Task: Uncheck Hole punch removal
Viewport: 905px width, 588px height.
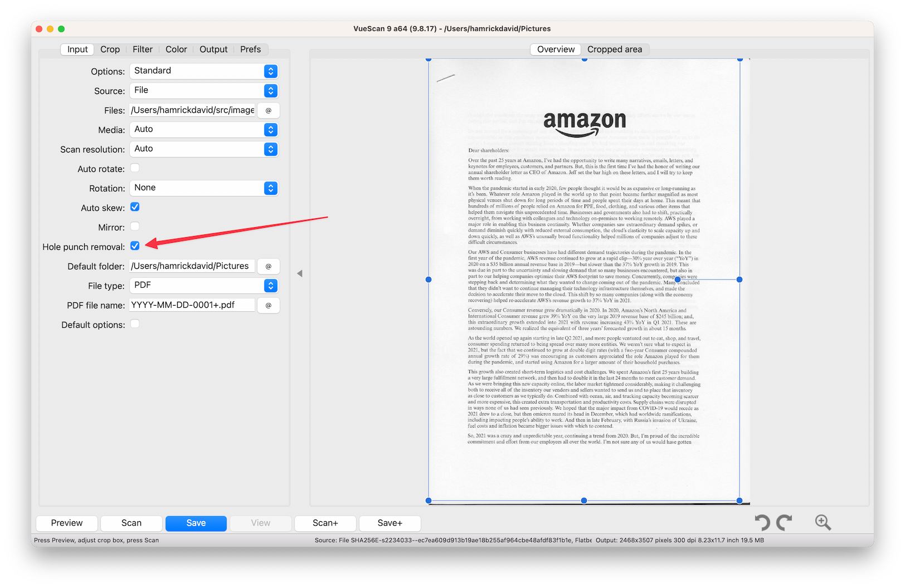Action: pos(134,246)
